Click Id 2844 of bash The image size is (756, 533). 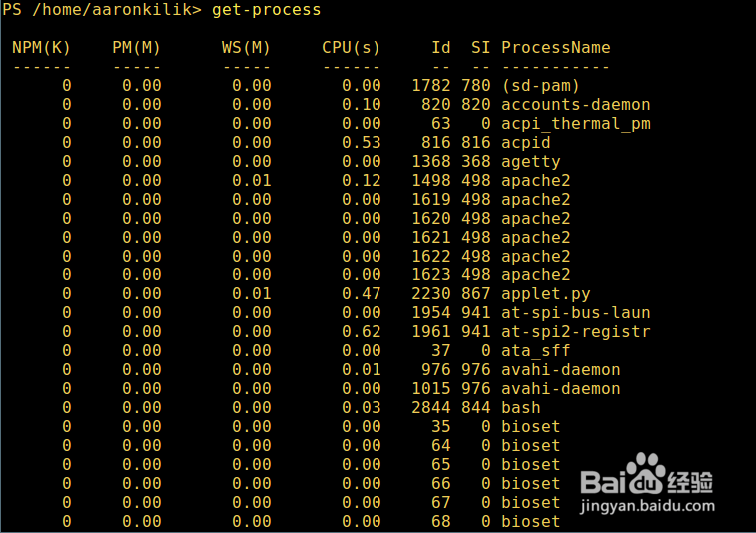(431, 407)
